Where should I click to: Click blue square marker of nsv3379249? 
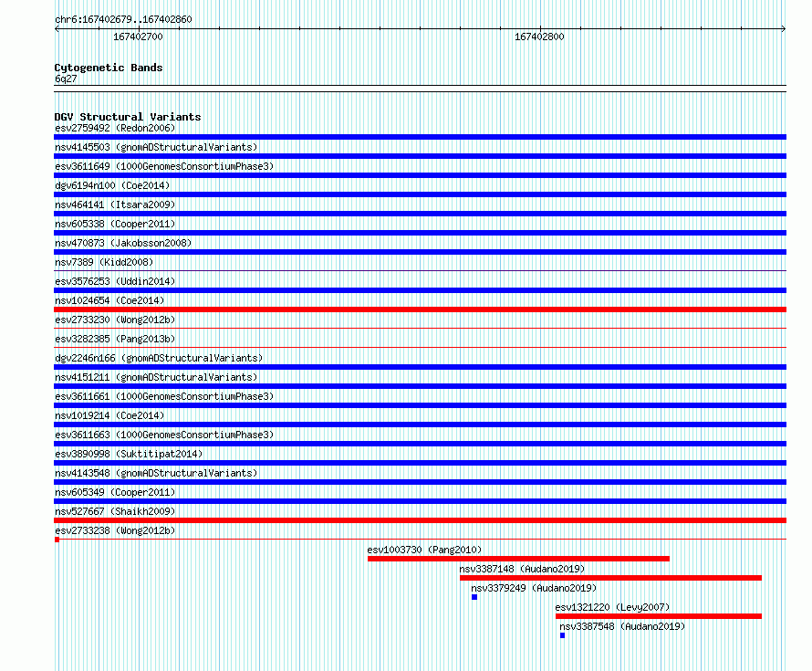coord(474,597)
